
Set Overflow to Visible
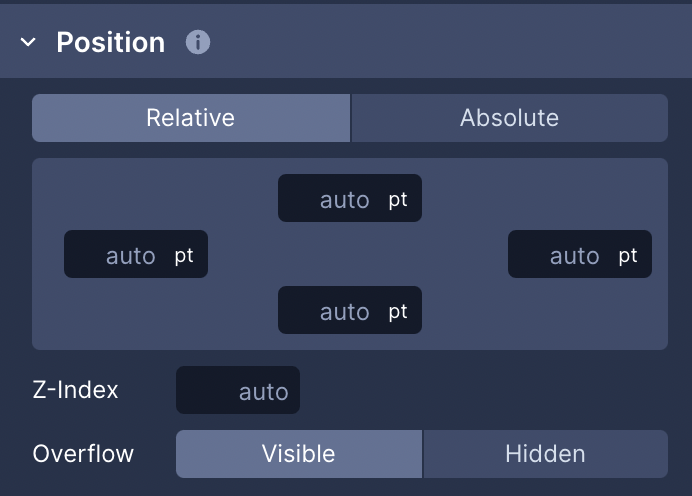[299, 454]
